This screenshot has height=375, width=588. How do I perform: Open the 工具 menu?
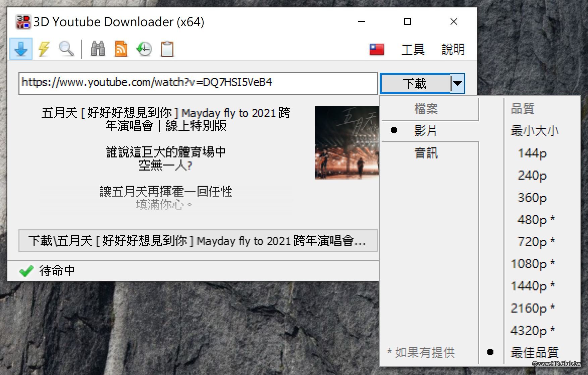tap(413, 49)
